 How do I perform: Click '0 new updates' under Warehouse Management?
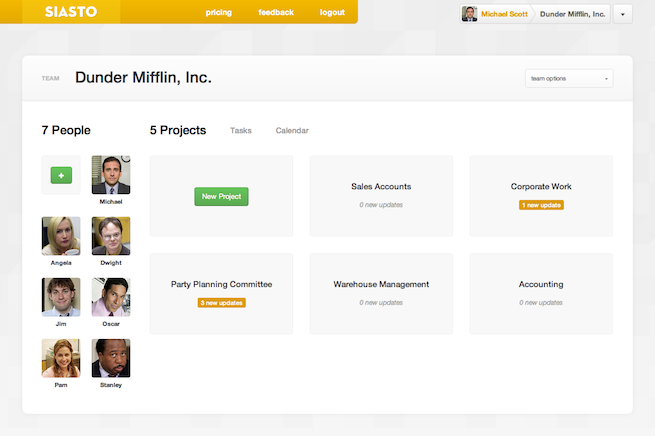381,303
